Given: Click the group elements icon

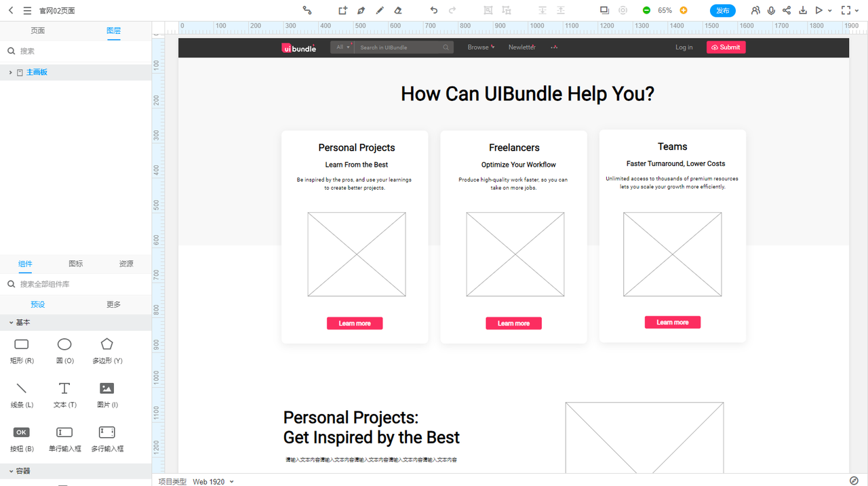Looking at the screenshot, I should click(488, 10).
